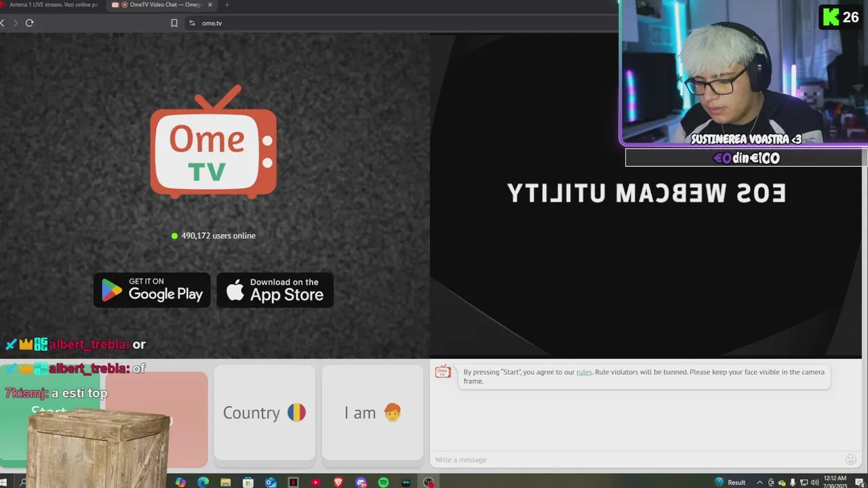
Task: Open the 'I am' gender selector
Action: click(x=372, y=412)
